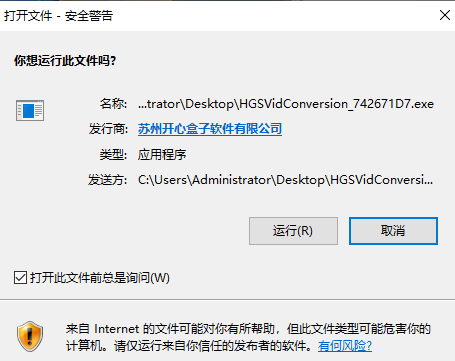Image resolution: width=455 pixels, height=361 pixels.
Task: Click the 发行商: label
Action: coord(108,129)
